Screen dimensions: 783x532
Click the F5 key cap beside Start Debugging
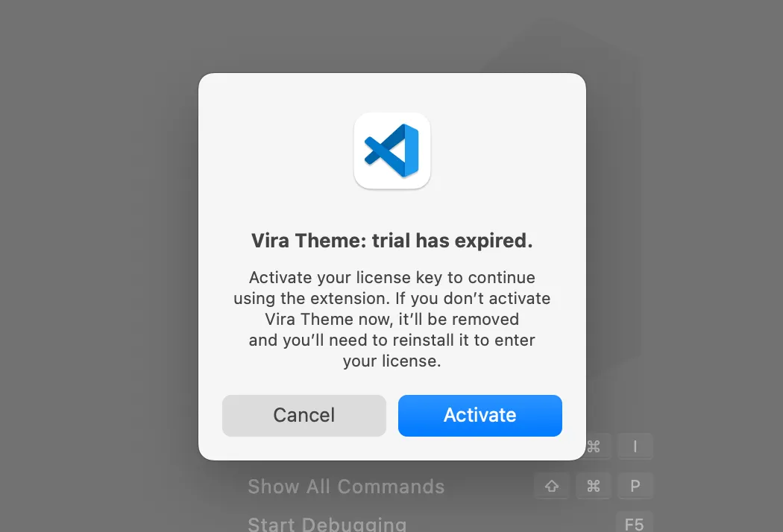(634, 524)
